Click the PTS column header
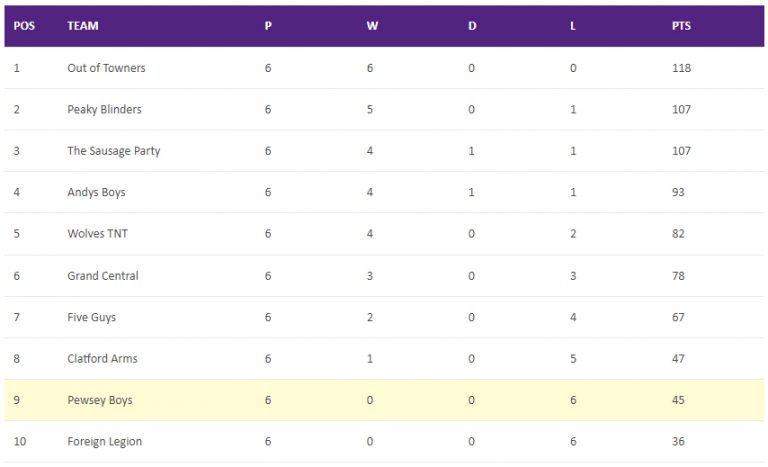Image resolution: width=768 pixels, height=467 pixels. (681, 26)
